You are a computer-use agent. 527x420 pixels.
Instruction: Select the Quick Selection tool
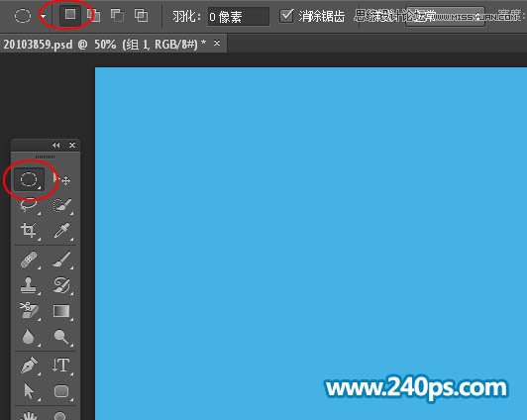coord(62,205)
